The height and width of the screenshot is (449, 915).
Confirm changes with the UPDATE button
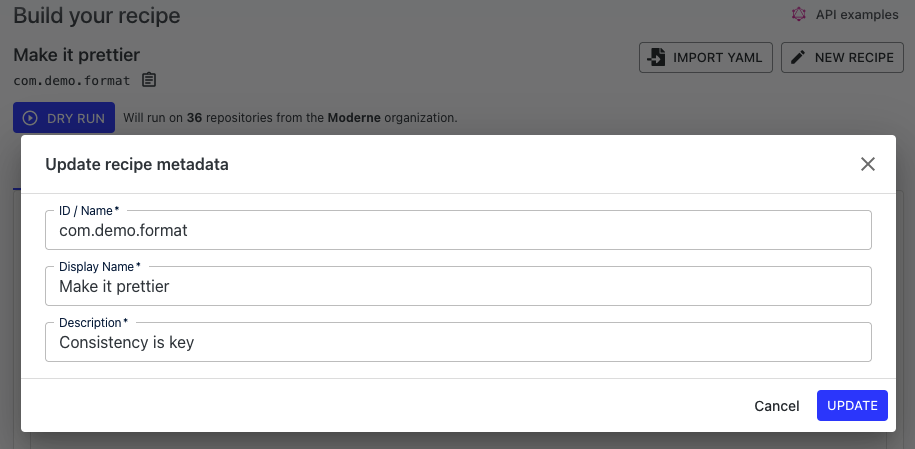coord(852,406)
